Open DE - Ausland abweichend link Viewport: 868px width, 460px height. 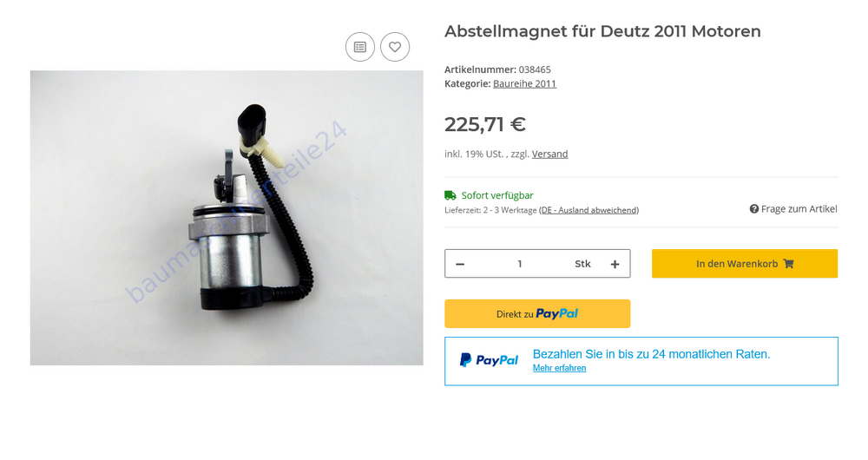pyautogui.click(x=589, y=210)
